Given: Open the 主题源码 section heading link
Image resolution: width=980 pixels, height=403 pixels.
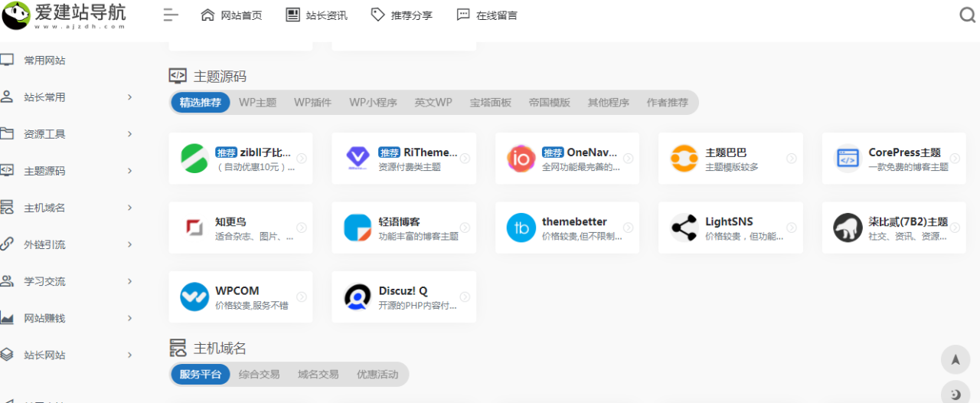Looking at the screenshot, I should tap(220, 77).
